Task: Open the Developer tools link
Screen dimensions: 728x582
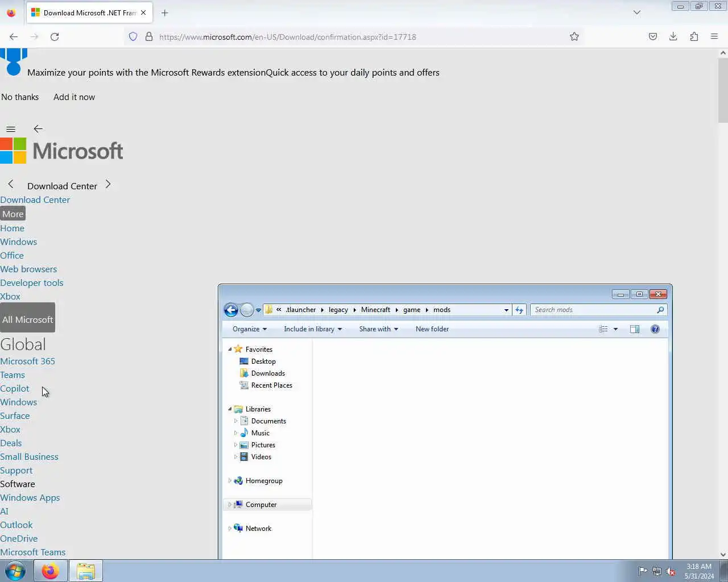Action: [x=31, y=283]
